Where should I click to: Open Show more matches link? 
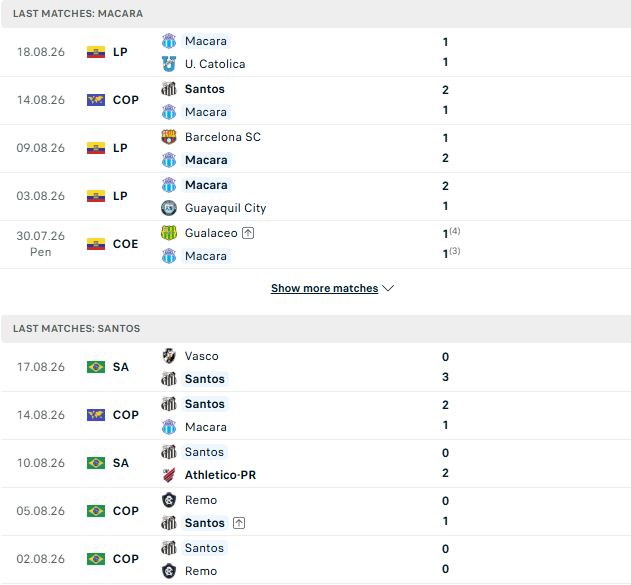324,288
